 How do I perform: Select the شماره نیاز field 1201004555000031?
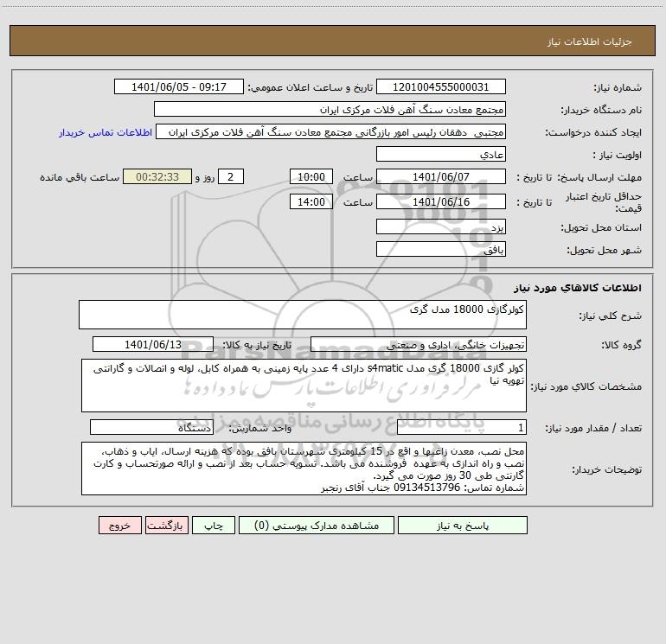point(441,87)
